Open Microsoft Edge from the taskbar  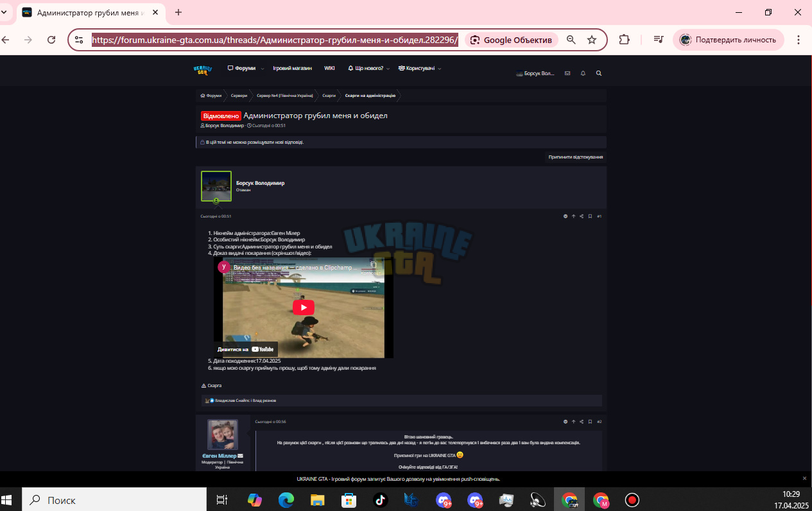286,500
